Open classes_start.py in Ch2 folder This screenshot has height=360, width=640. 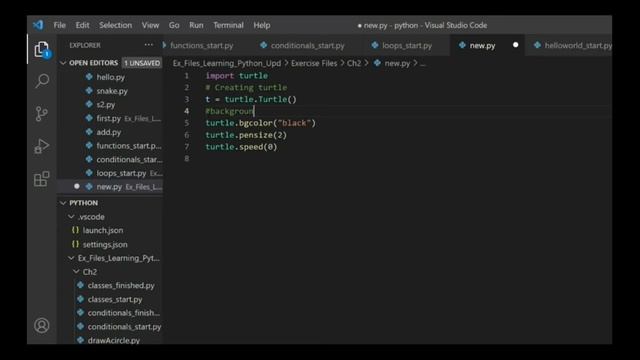pos(115,299)
